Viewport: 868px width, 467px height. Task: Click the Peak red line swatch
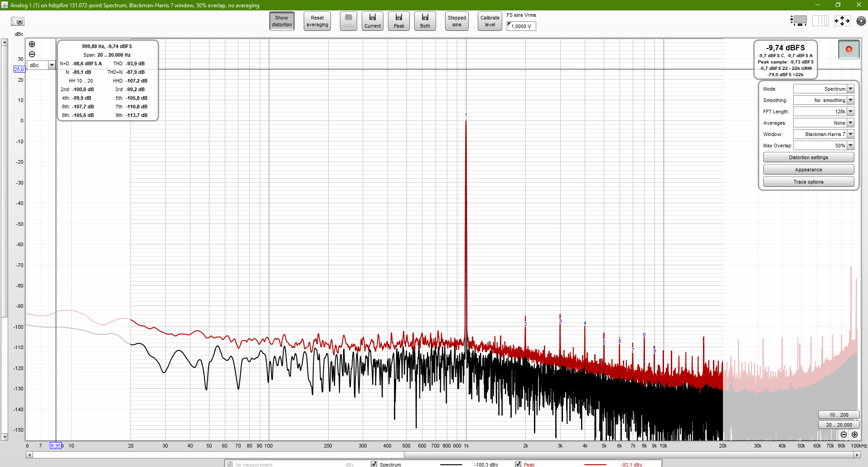tap(595, 465)
